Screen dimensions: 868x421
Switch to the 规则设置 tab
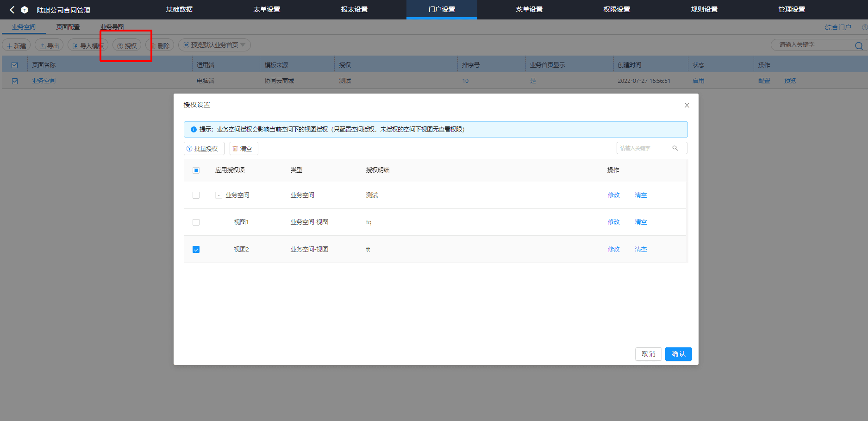coord(705,9)
